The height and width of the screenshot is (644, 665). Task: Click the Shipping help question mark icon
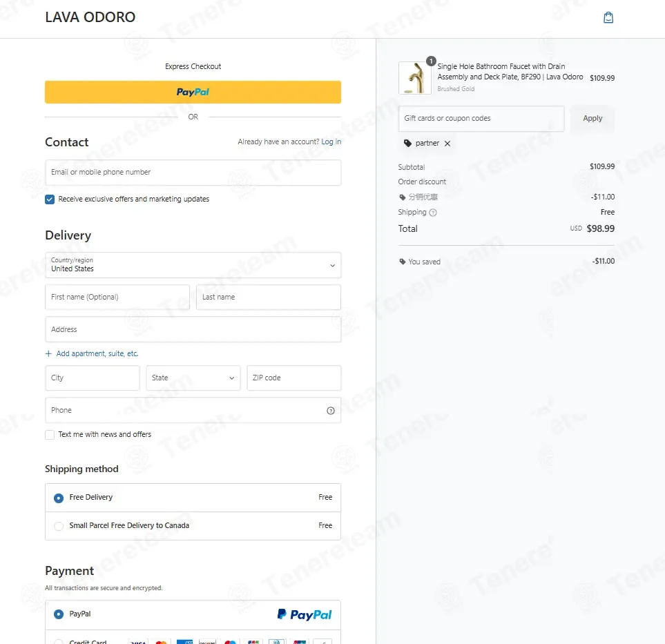433,213
